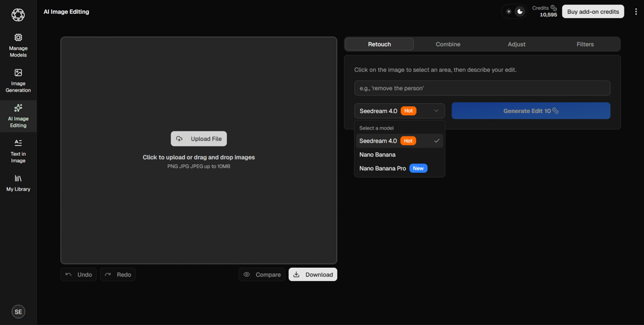Go to Image Generation in the sidebar
Viewport: 644px width, 325px height.
coord(18,80)
